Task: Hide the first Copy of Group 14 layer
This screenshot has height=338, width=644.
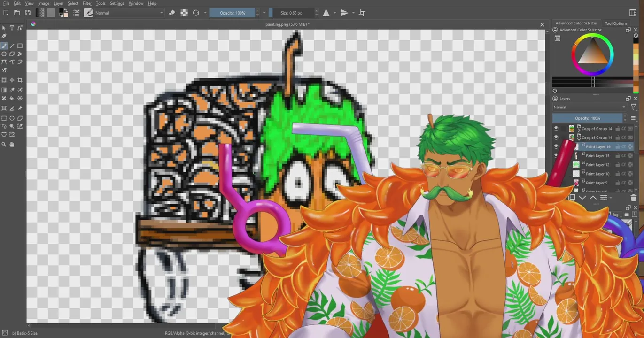Action: pos(556,129)
